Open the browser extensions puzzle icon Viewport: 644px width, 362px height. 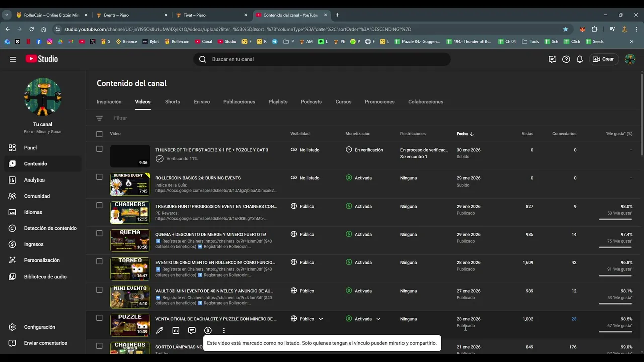[x=595, y=29]
